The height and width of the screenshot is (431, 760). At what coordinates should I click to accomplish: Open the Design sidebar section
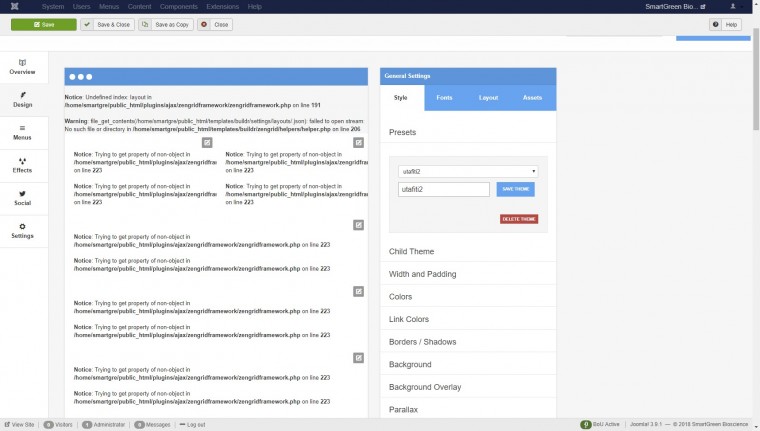coord(22,99)
